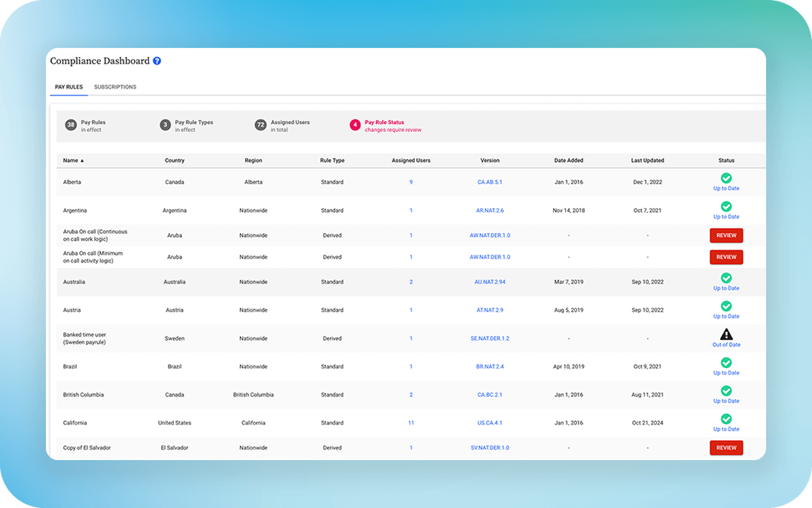The image size is (812, 508).
Task: Select 'Banked time user (Sweden payrule)' row
Action: click(x=85, y=339)
